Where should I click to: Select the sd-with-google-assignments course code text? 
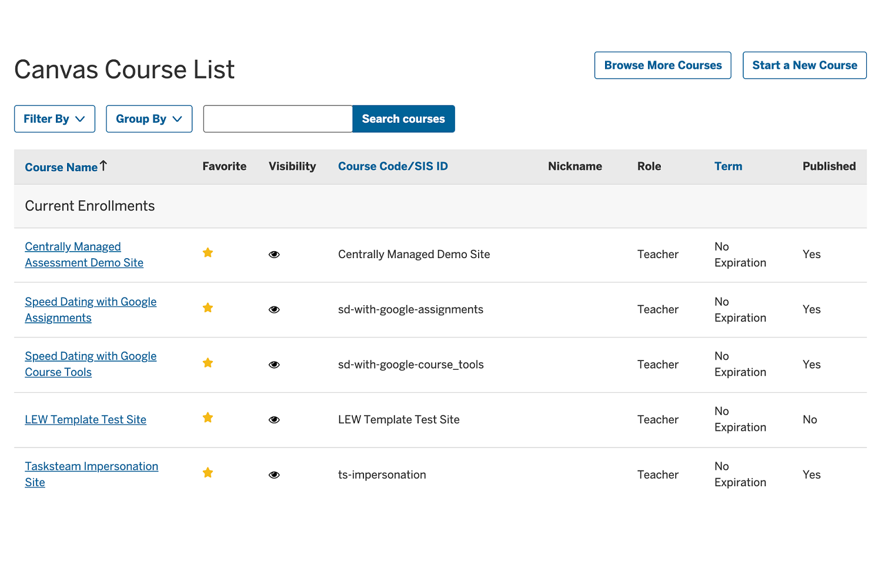[410, 310]
